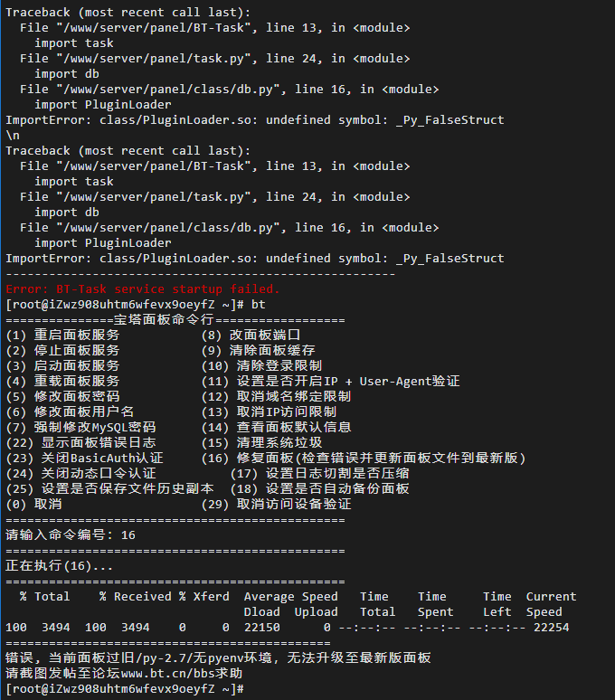Viewport: 615px width, 700px height.
Task: Click menu option (8) 改面板端口
Action: click(251, 336)
